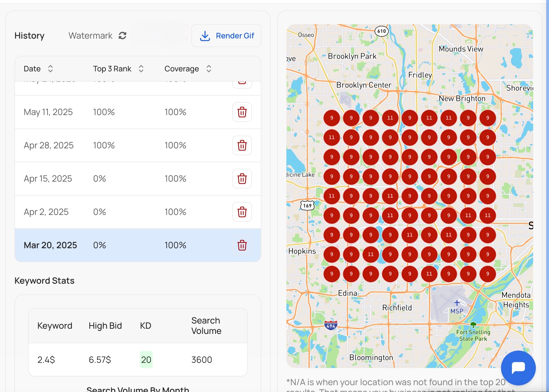Sort history by Date column arrows

coord(50,69)
